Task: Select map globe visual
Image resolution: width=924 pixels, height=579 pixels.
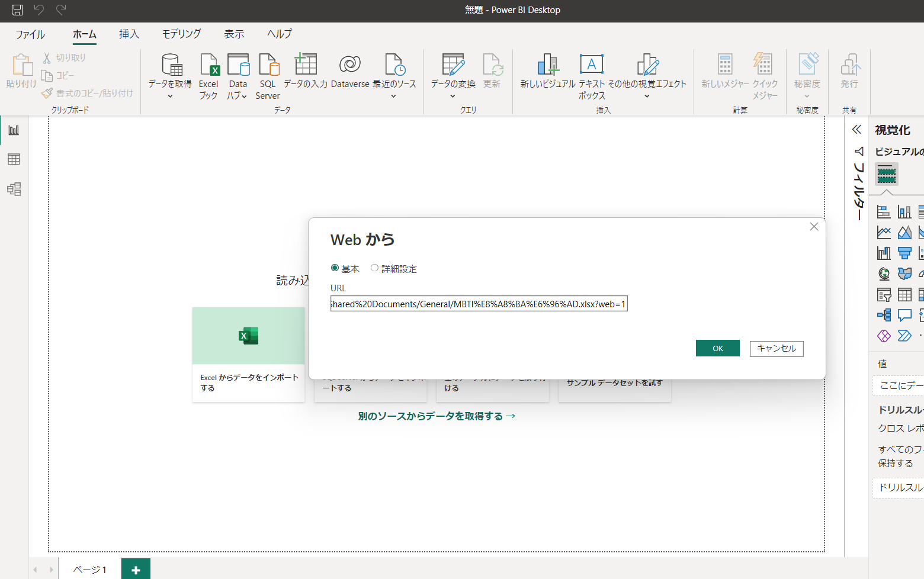Action: [884, 274]
